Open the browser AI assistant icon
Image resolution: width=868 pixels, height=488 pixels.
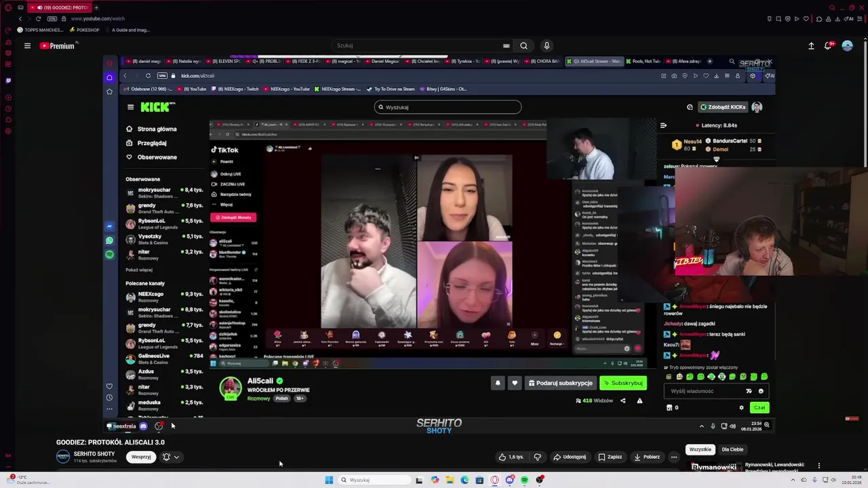coord(849,18)
